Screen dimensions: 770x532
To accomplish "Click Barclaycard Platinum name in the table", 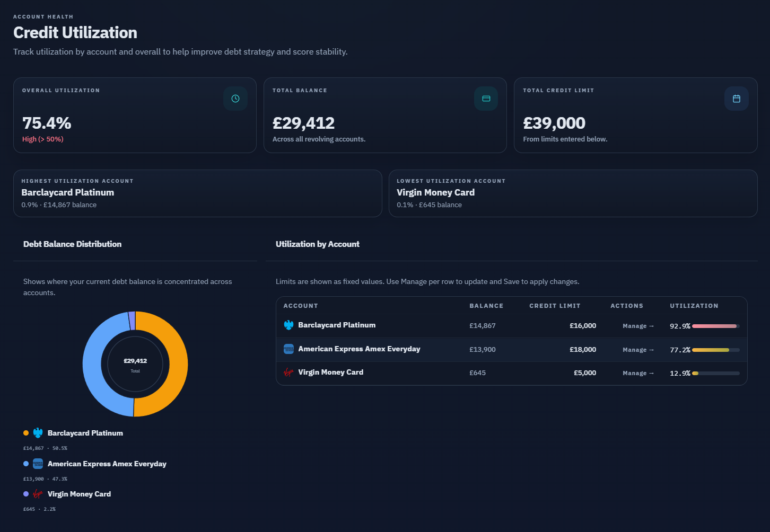I will coord(337,325).
